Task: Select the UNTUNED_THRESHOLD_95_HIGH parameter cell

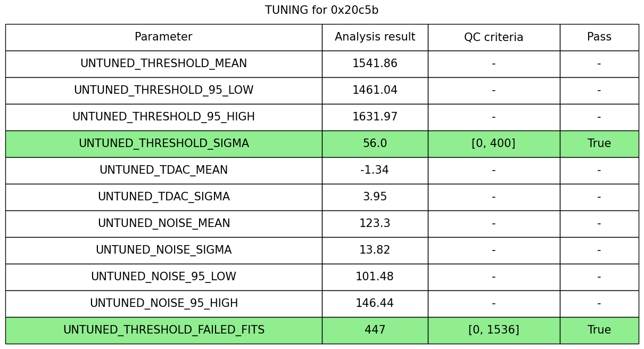Action: pos(163,117)
